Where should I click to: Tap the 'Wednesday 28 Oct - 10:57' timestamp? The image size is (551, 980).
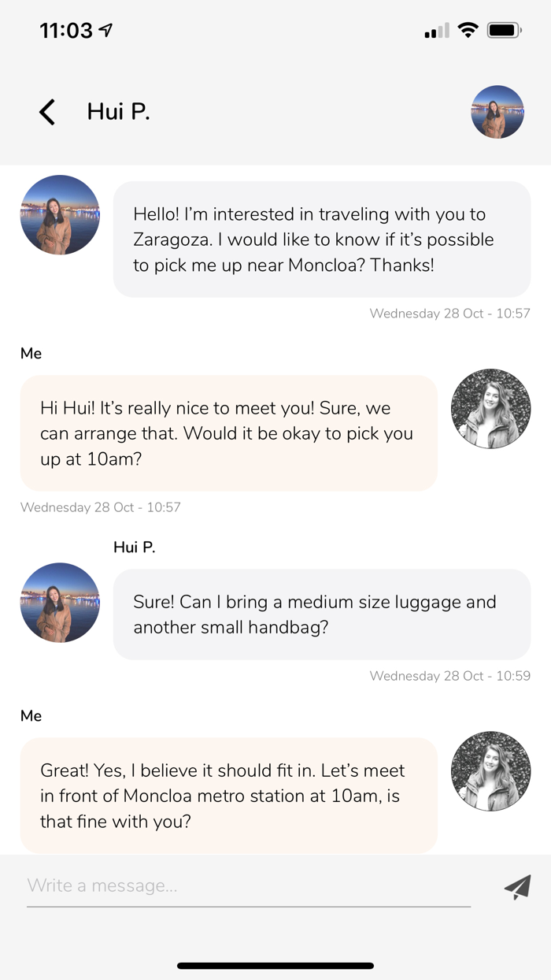[452, 313]
